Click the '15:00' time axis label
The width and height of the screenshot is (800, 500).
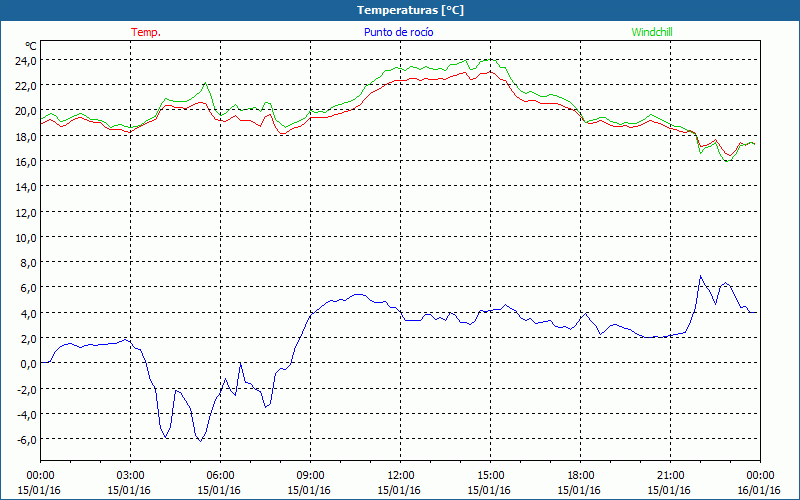(x=490, y=476)
